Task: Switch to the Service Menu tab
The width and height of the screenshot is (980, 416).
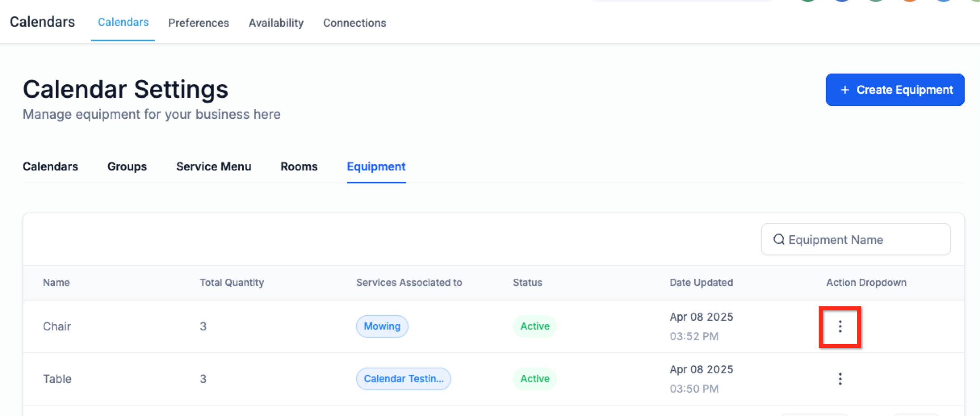Action: [x=214, y=166]
